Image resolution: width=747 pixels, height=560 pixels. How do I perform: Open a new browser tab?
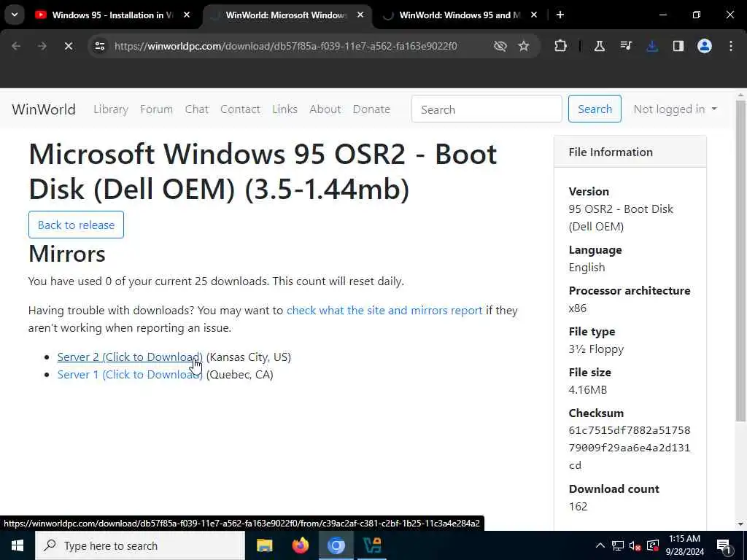pyautogui.click(x=560, y=15)
